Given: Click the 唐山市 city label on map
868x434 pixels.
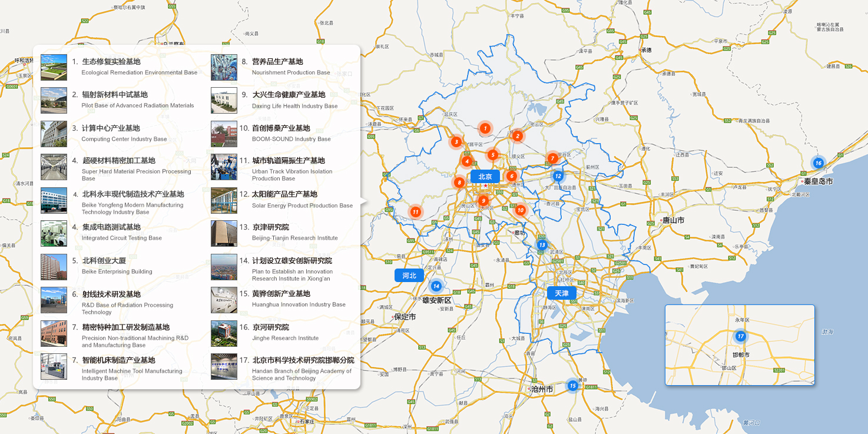Looking at the screenshot, I should tap(673, 220).
